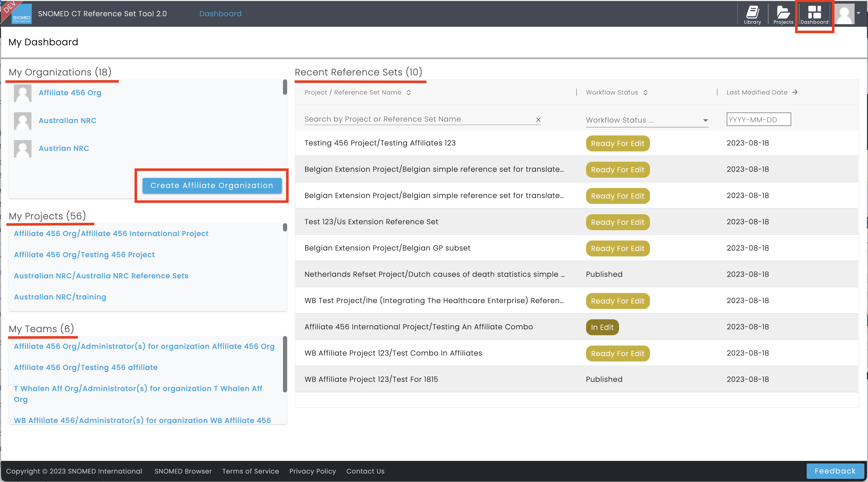Open T Whalen Aff Org administrators team
This screenshot has width=868, height=482.
138,394
